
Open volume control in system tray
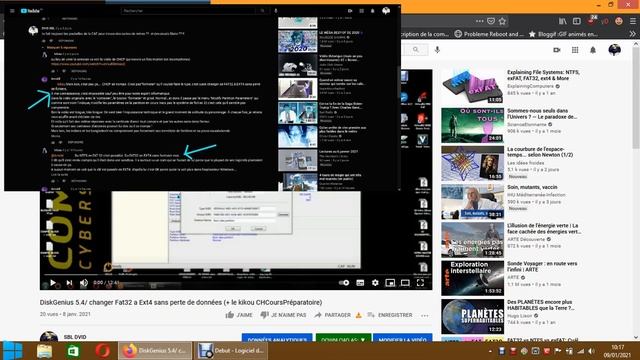(591, 351)
